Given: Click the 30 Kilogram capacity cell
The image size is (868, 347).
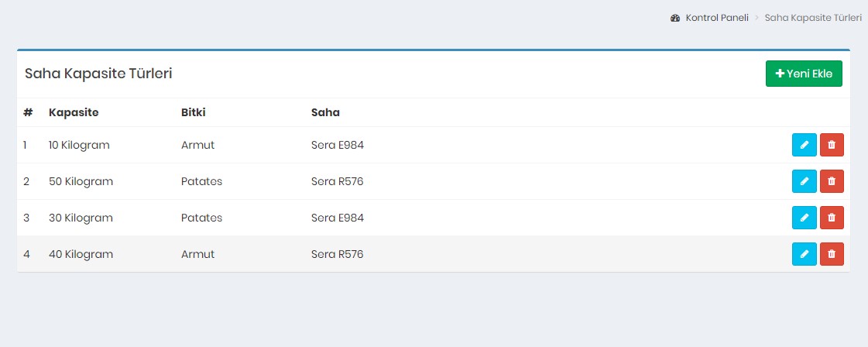Looking at the screenshot, I should [81, 218].
